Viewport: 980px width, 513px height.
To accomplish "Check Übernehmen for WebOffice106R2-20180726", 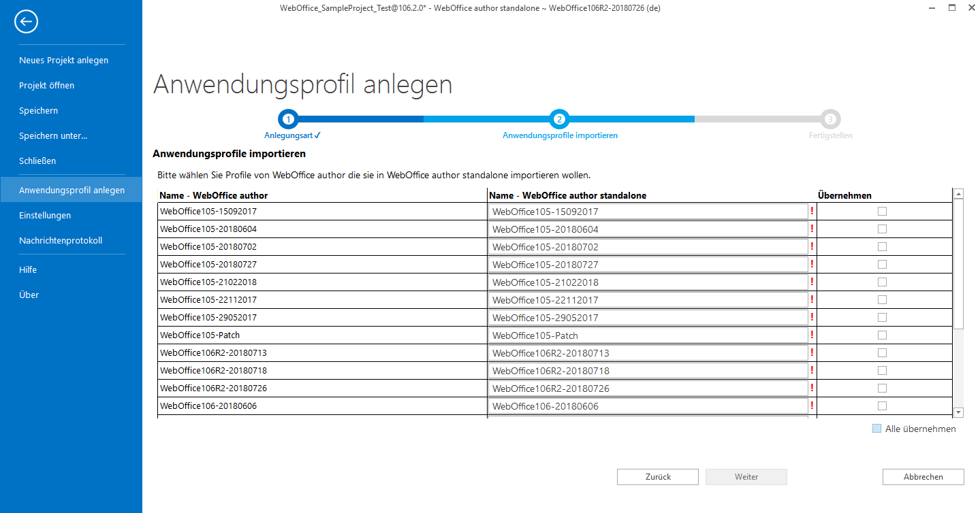I will pos(883,388).
